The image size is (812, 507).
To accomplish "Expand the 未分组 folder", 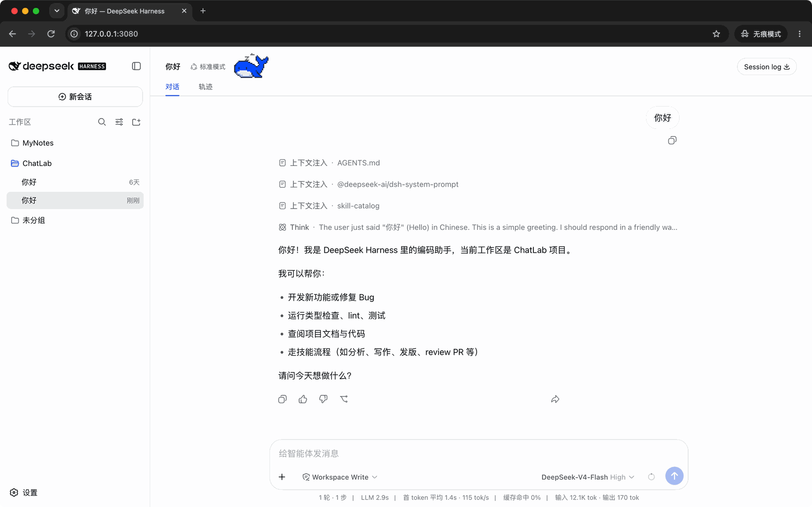I will [x=75, y=220].
